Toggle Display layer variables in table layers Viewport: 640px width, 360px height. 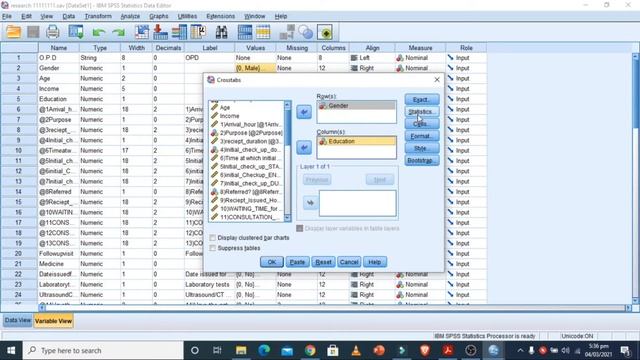(300, 228)
